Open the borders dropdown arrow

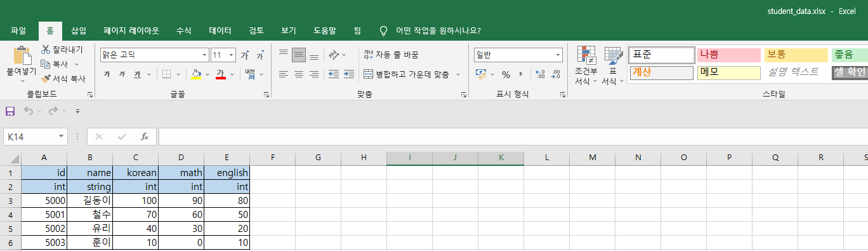pos(178,74)
